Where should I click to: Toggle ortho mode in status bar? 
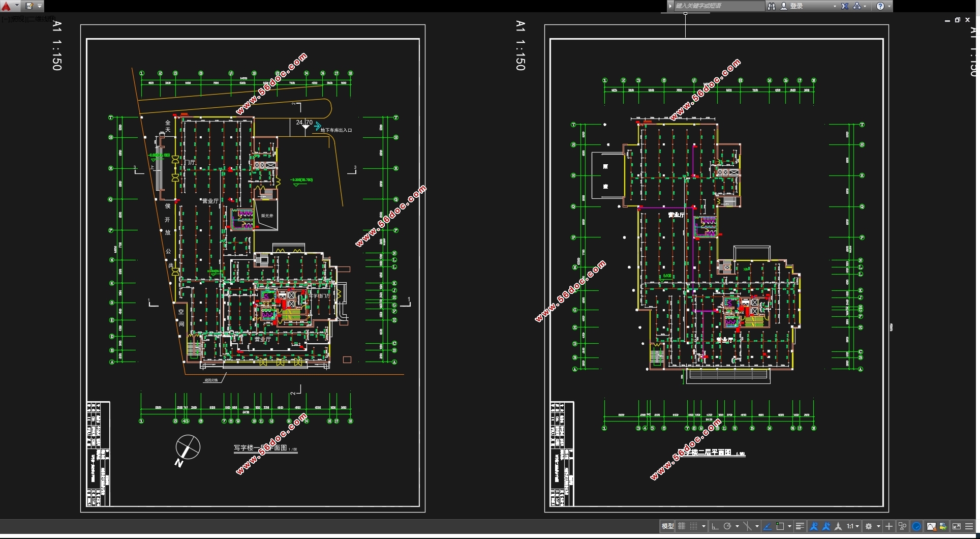pyautogui.click(x=715, y=526)
